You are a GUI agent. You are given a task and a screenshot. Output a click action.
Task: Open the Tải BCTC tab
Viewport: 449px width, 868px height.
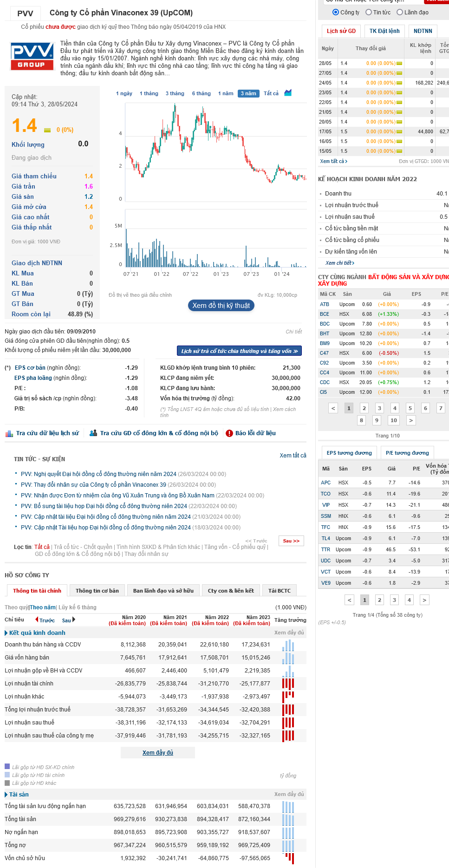pyautogui.click(x=280, y=591)
